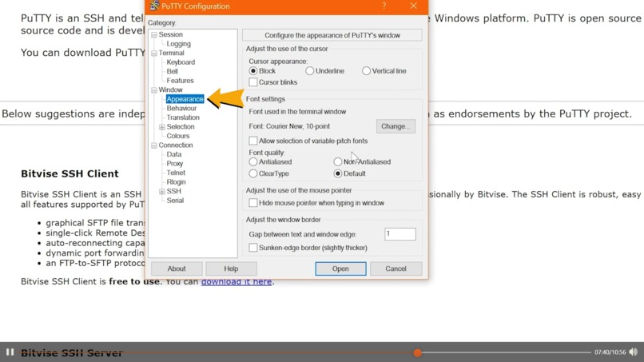Collapse the Terminal tree node
644x362 pixels.
(x=154, y=54)
